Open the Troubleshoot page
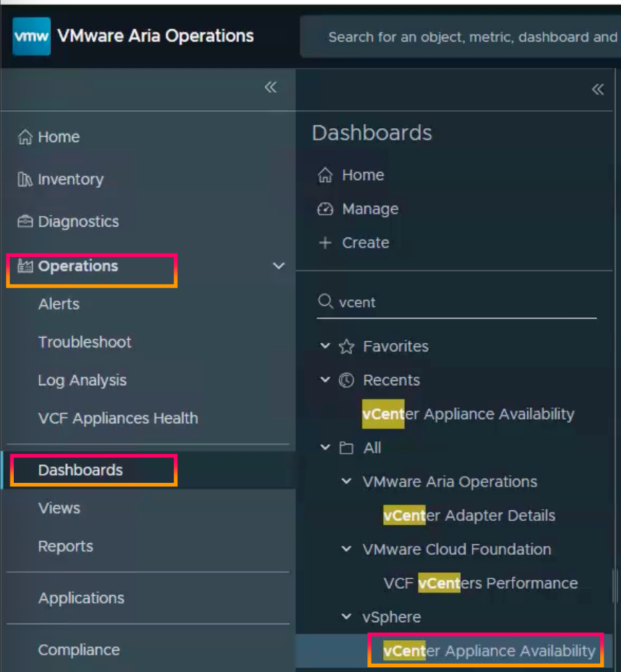The height and width of the screenshot is (672, 621). point(85,342)
